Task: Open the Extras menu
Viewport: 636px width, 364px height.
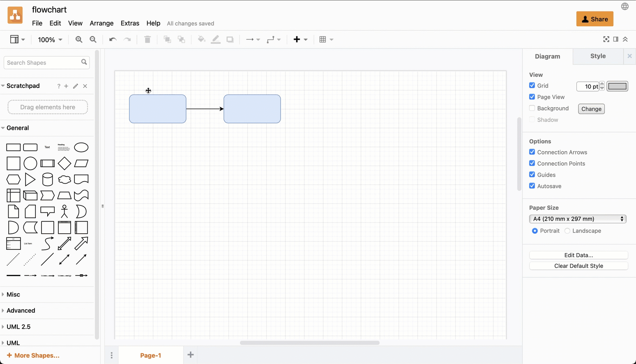Action: click(130, 23)
